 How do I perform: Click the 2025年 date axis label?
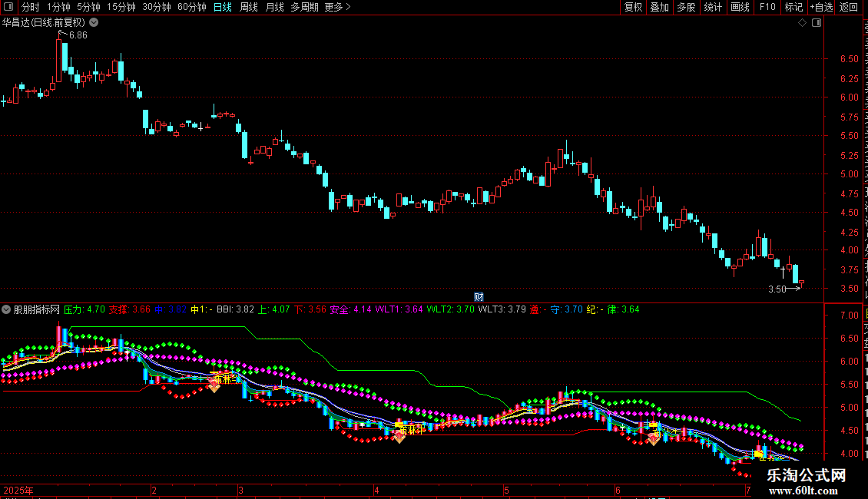tap(18, 490)
